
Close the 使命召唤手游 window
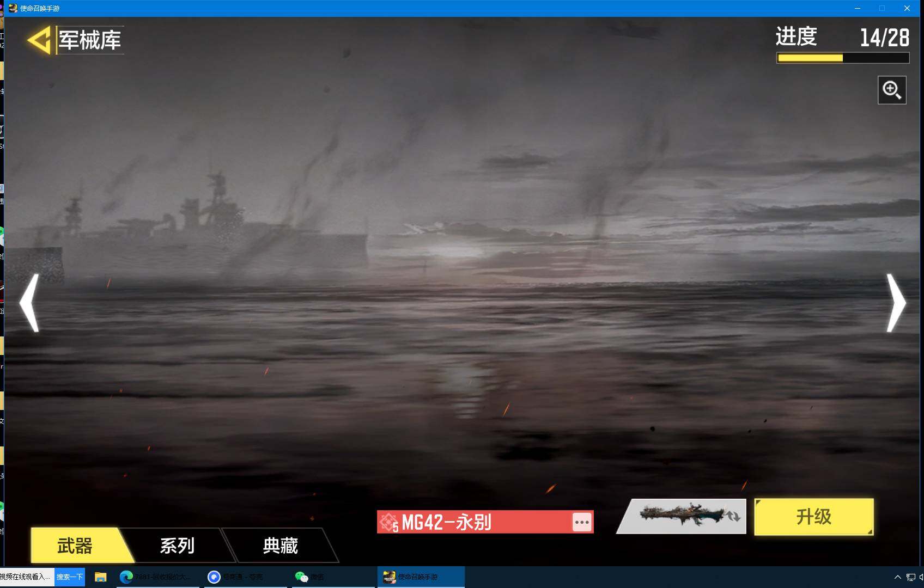(x=907, y=8)
